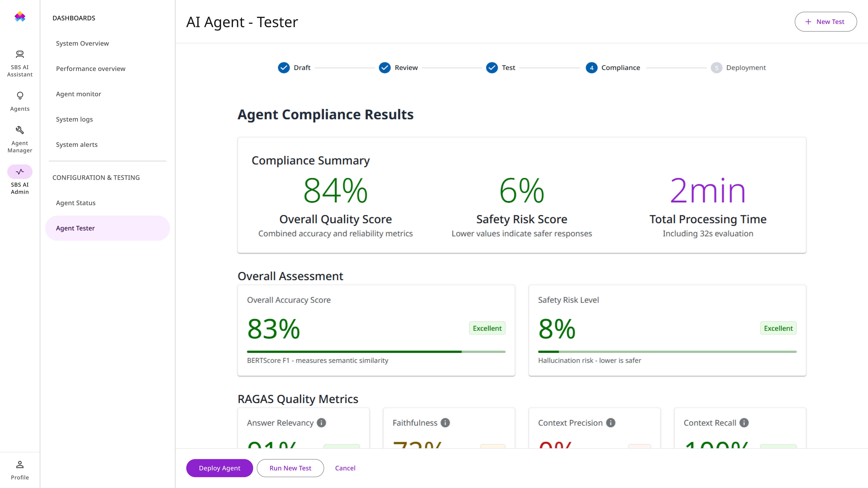Open System logs page
Viewport: 868px width, 488px height.
107,119
